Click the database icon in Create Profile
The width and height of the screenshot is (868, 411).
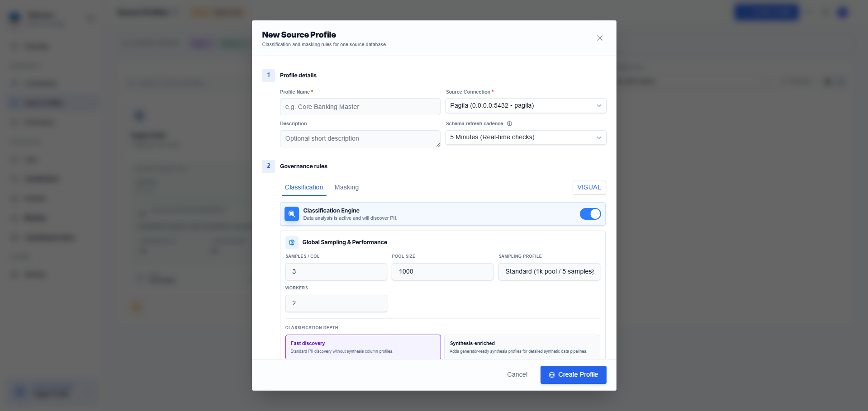point(552,375)
